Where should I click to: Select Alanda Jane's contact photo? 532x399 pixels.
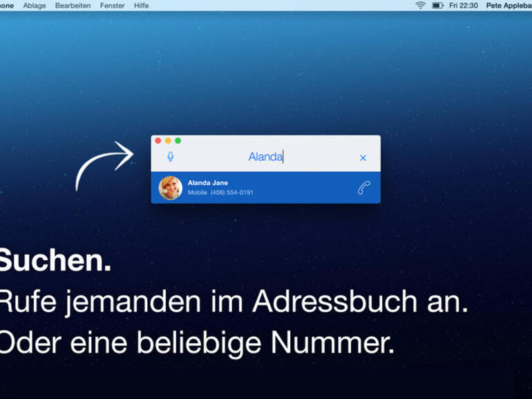[171, 188]
